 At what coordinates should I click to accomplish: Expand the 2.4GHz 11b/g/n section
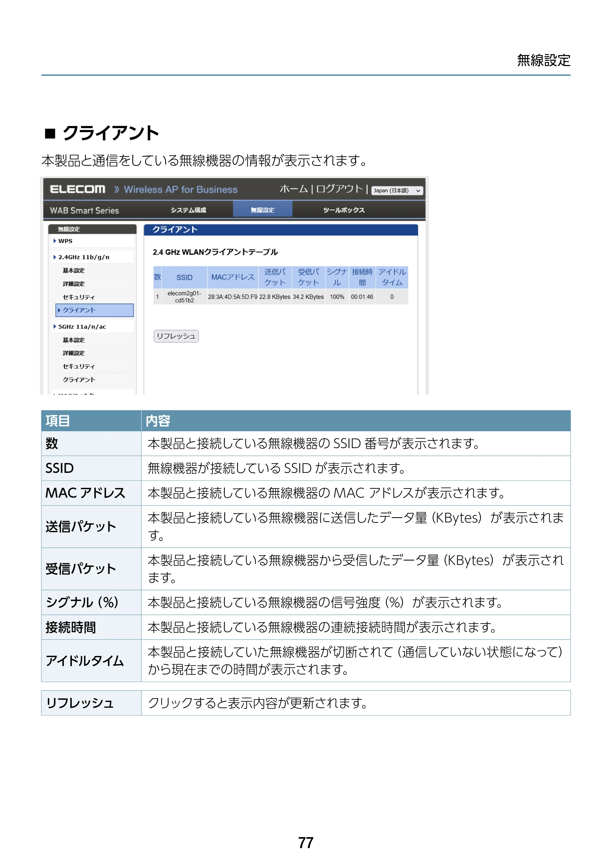pos(92,257)
